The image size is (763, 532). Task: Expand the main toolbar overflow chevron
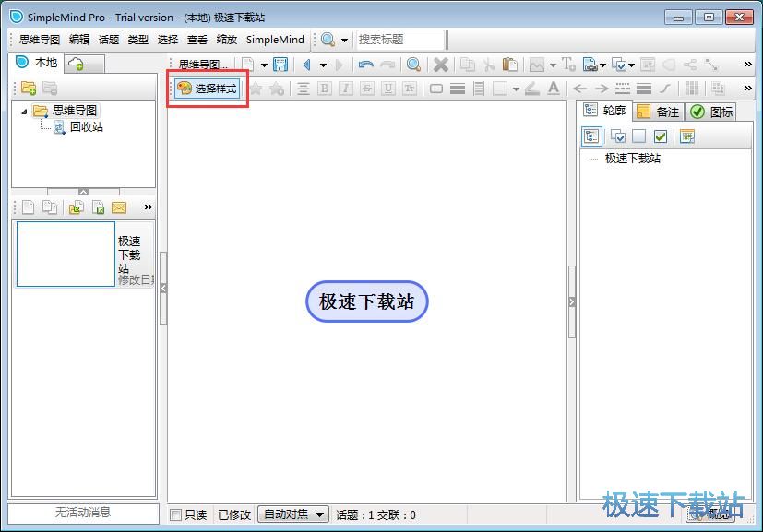pos(748,65)
